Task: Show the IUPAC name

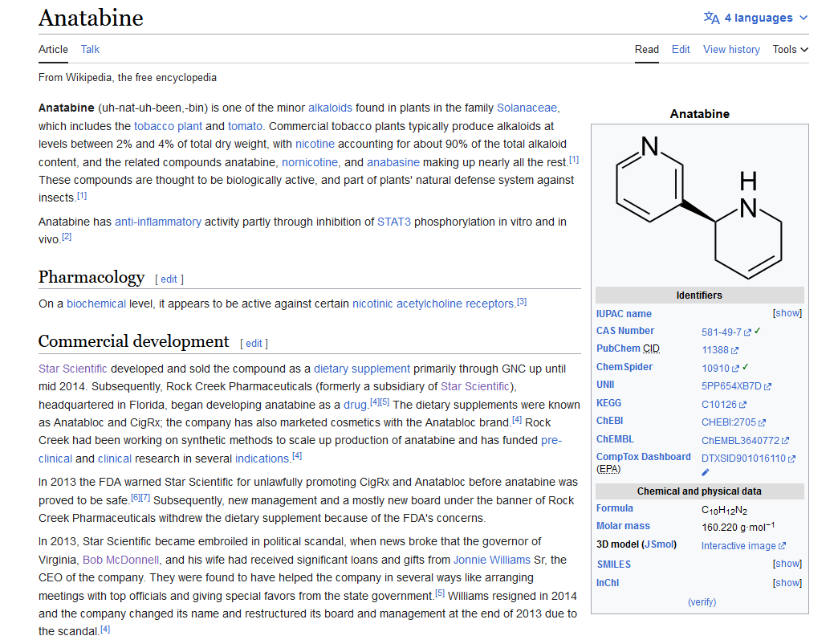Action: [787, 313]
